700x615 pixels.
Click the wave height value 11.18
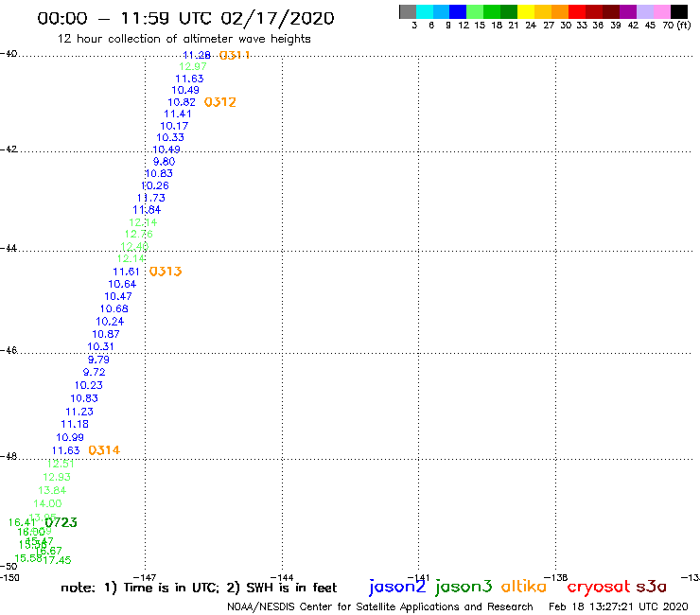75,424
